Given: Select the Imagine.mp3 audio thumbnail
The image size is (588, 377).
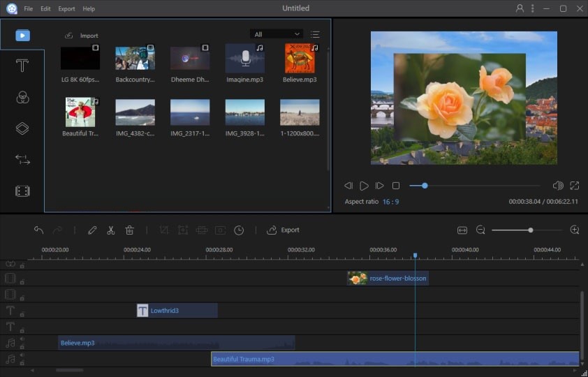Looking at the screenshot, I should tap(245, 58).
